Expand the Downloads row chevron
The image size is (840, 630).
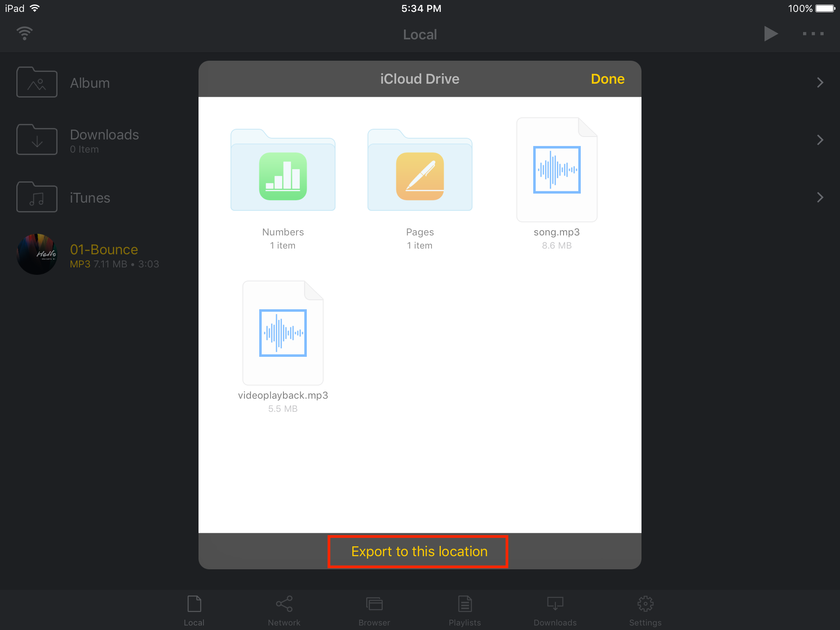820,140
